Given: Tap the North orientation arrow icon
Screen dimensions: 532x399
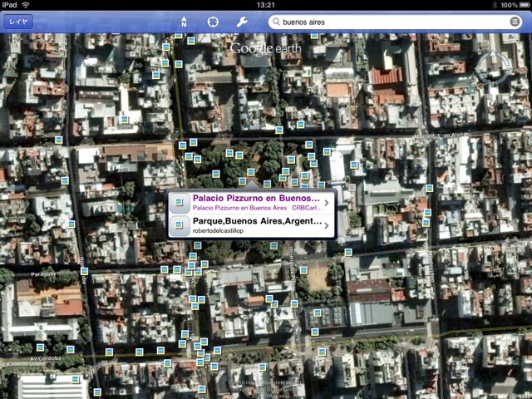Looking at the screenshot, I should 184,22.
